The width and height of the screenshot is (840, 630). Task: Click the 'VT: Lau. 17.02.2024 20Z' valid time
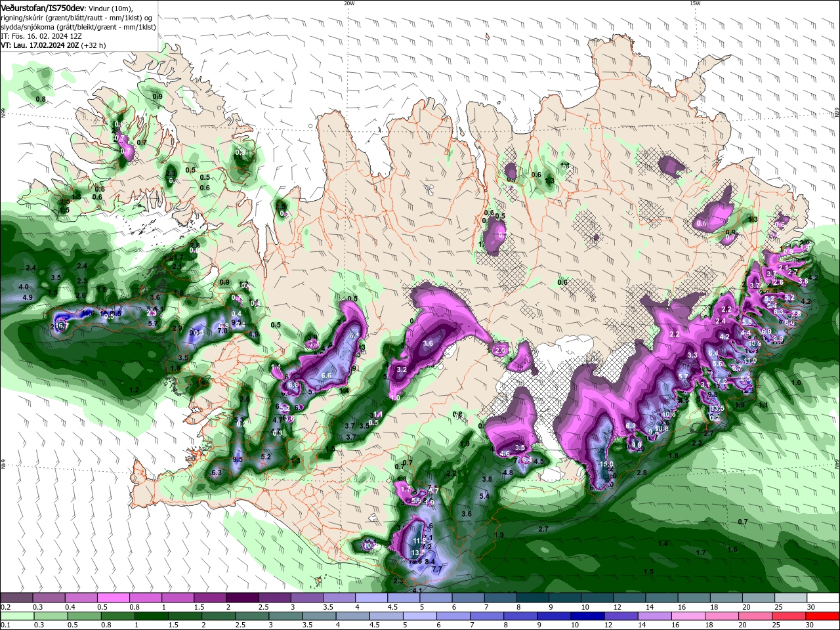[x=41, y=45]
